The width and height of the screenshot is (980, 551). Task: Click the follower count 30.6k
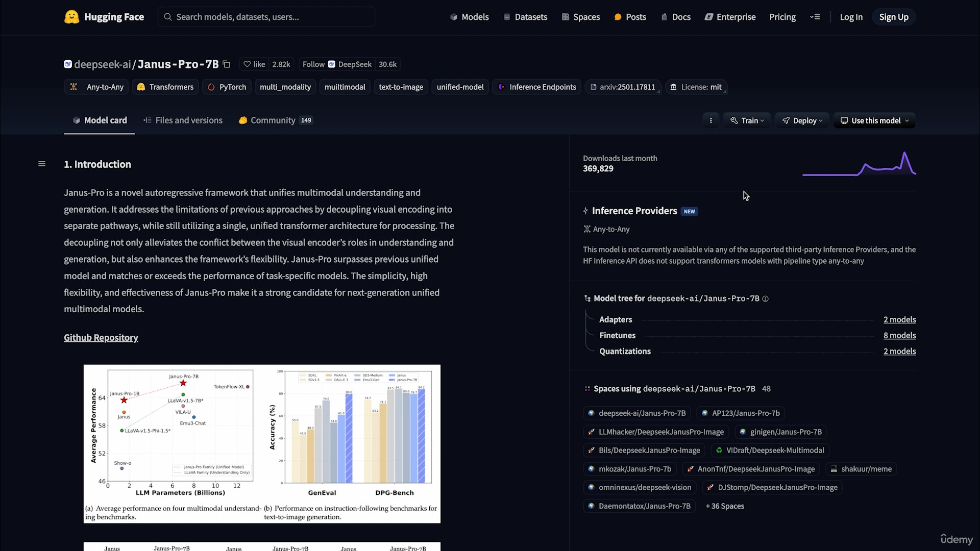[388, 64]
